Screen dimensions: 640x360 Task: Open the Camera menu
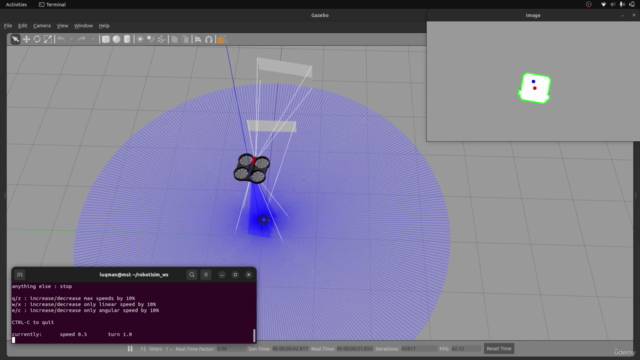click(42, 26)
